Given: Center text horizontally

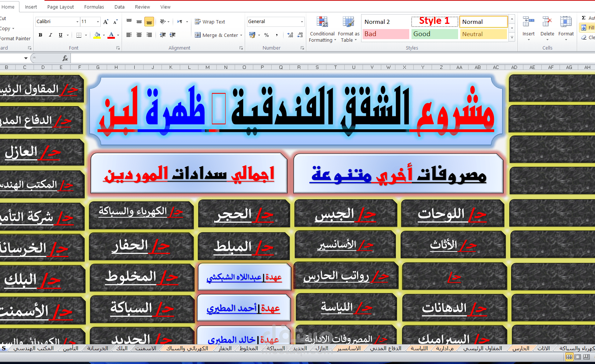Looking at the screenshot, I should pos(139,35).
